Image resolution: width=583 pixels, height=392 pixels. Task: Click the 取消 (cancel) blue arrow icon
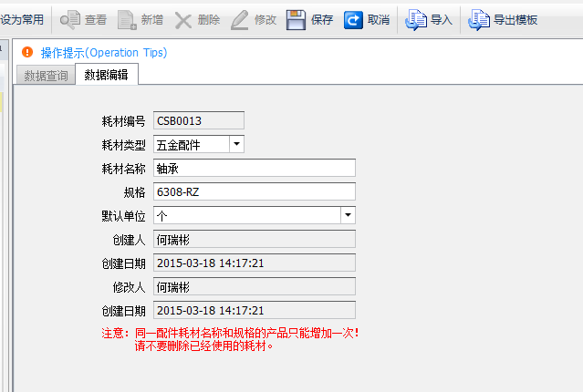(x=353, y=20)
